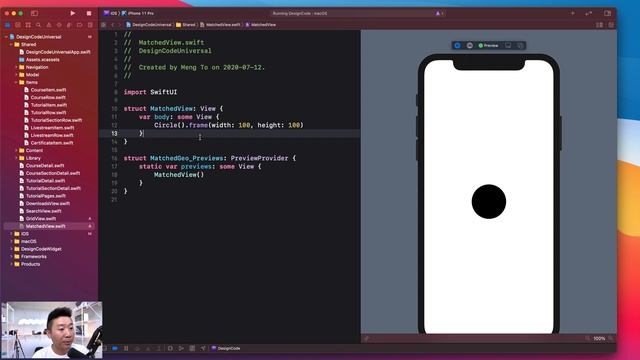Screen dimensions: 640x360
Task: Click MatchedView.swift in the jump bar
Action: (220, 25)
